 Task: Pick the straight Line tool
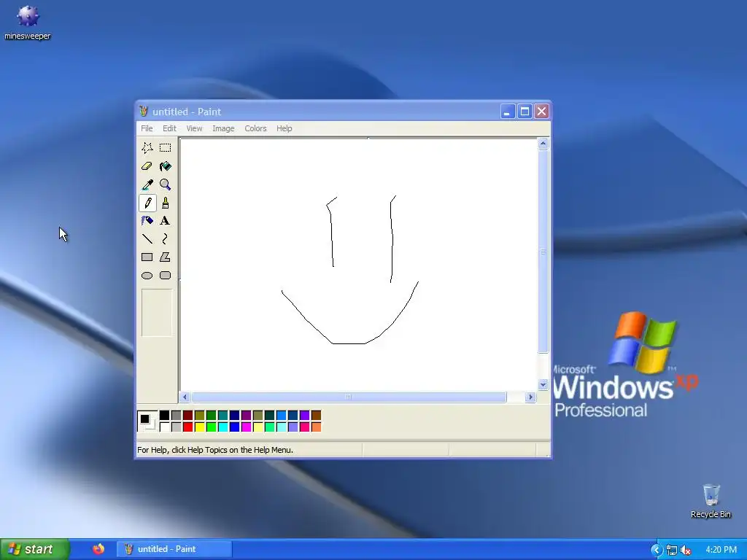[x=147, y=239]
